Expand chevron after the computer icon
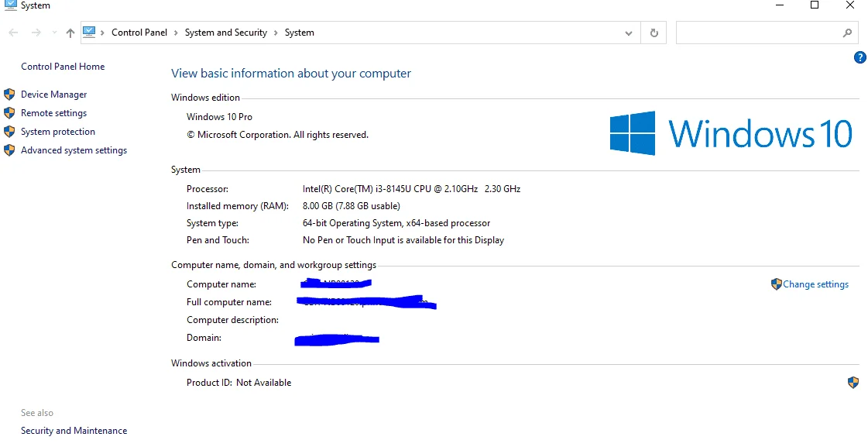This screenshot has height=447, width=868. [102, 33]
